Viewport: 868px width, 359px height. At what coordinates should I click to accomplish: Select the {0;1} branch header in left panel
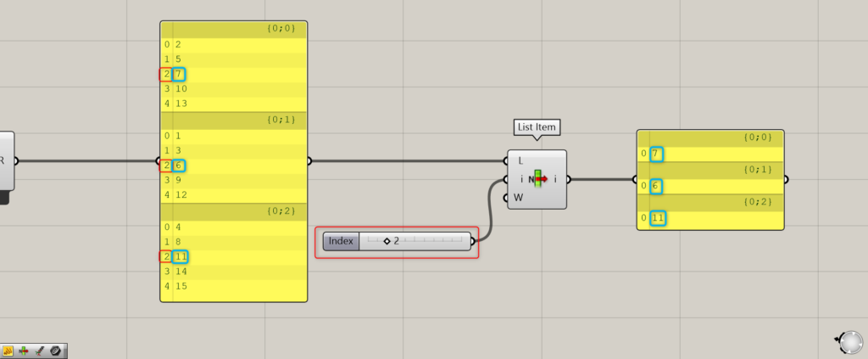[x=233, y=120]
